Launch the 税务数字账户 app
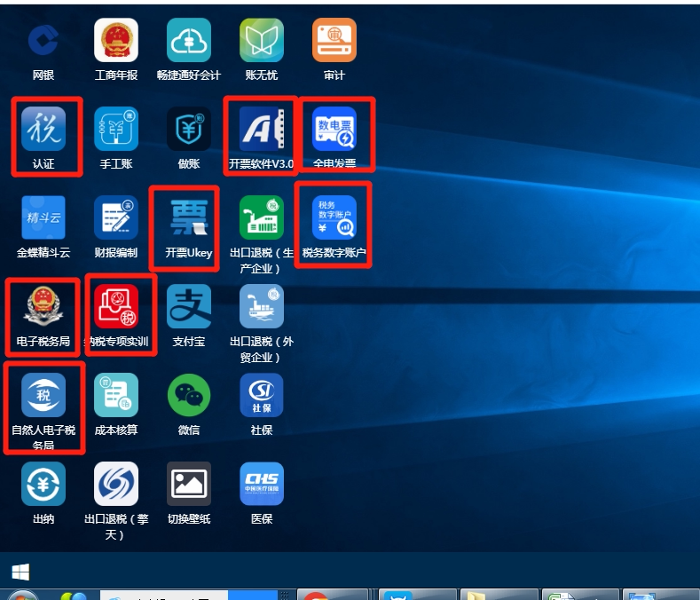 pyautogui.click(x=334, y=217)
